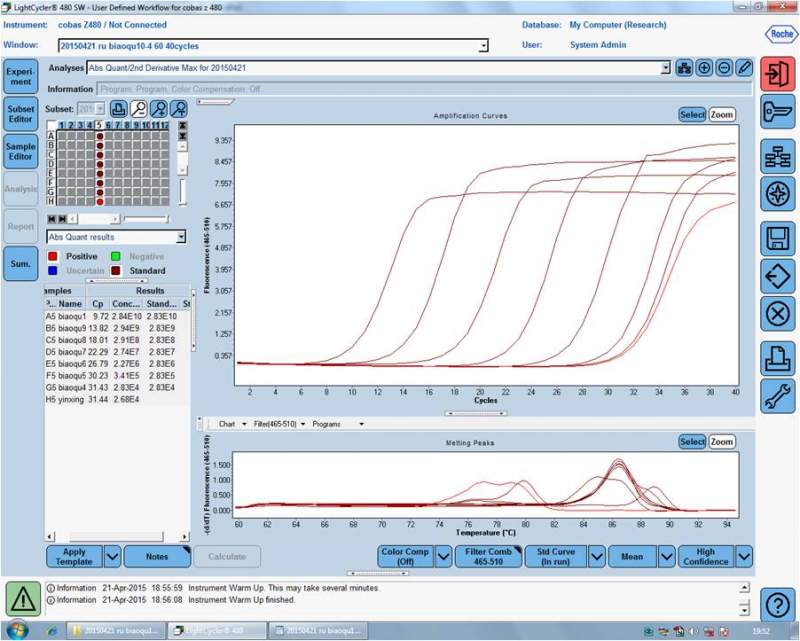
Task: Select well H5 in the plate grid
Action: pyautogui.click(x=100, y=202)
